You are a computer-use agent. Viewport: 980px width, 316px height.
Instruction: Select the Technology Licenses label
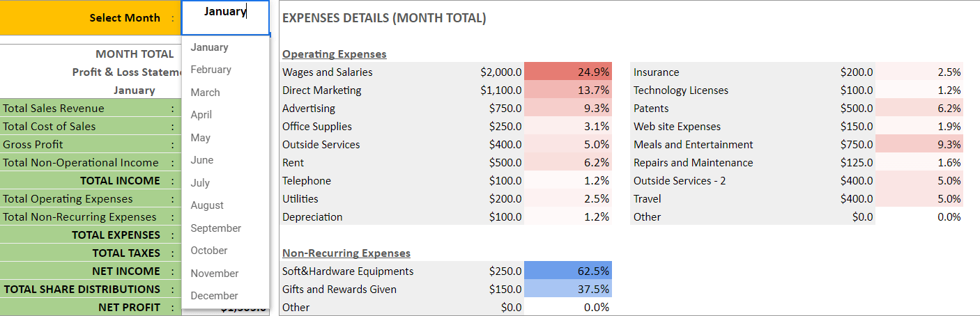681,90
